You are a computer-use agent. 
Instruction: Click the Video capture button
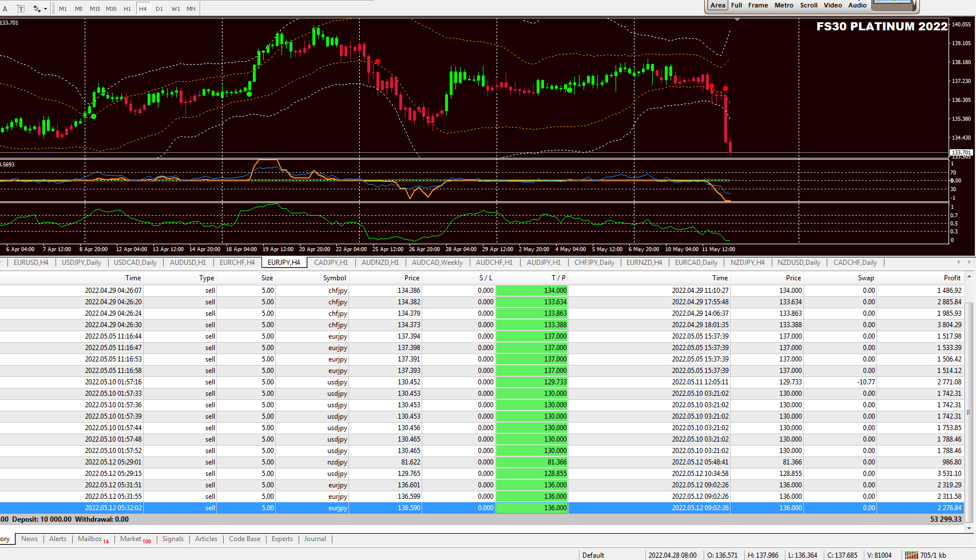(x=832, y=5)
